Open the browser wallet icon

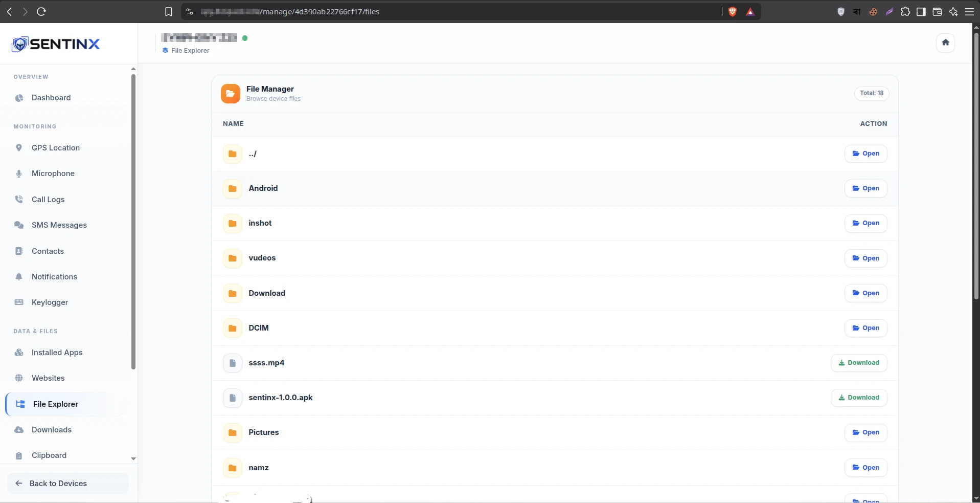[x=937, y=11]
